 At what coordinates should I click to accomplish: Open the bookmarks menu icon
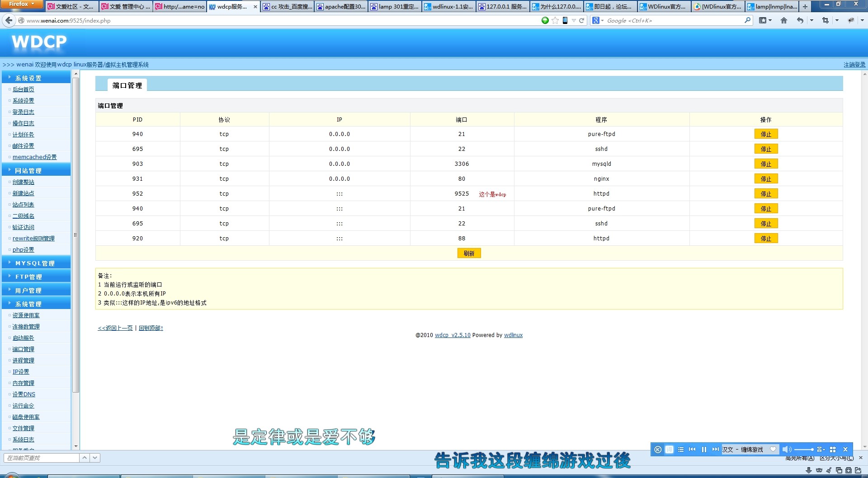point(763,20)
